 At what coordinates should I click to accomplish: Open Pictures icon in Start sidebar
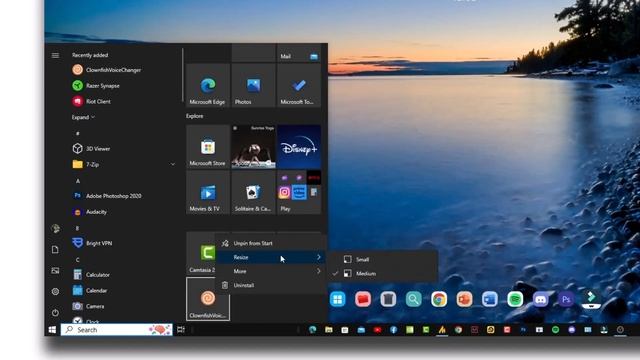[x=55, y=271]
